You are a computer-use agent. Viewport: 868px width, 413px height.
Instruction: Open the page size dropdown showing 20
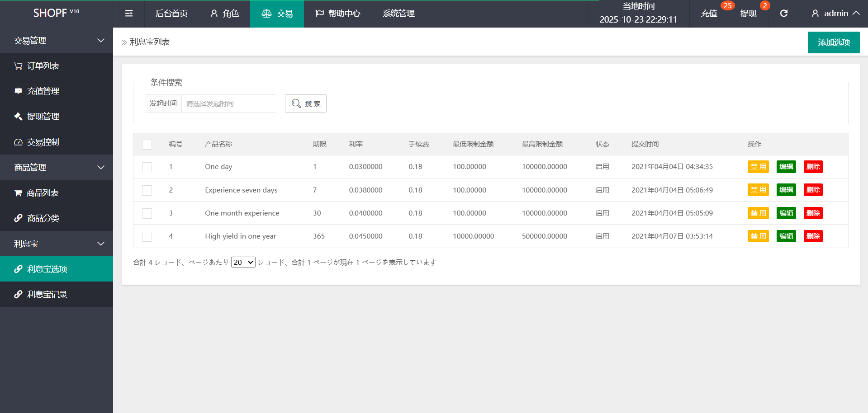(x=243, y=263)
